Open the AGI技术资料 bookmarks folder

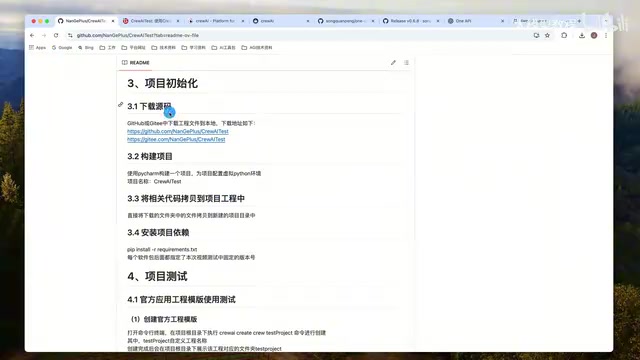[257, 48]
